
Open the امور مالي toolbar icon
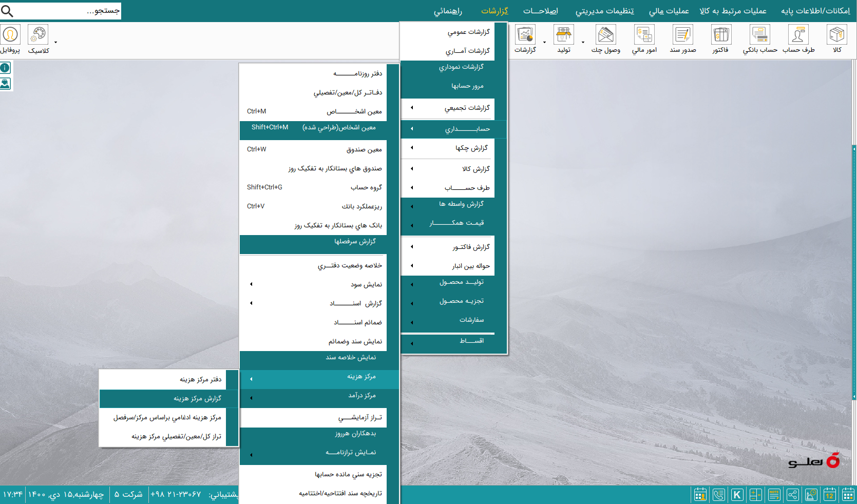tap(644, 35)
